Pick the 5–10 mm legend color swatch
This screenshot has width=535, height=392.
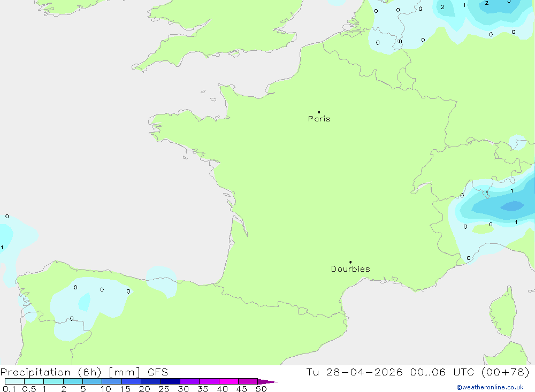tap(93, 381)
